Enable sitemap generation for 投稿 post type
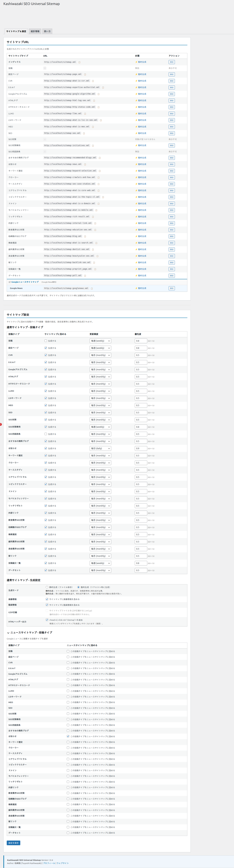 coord(46,341)
